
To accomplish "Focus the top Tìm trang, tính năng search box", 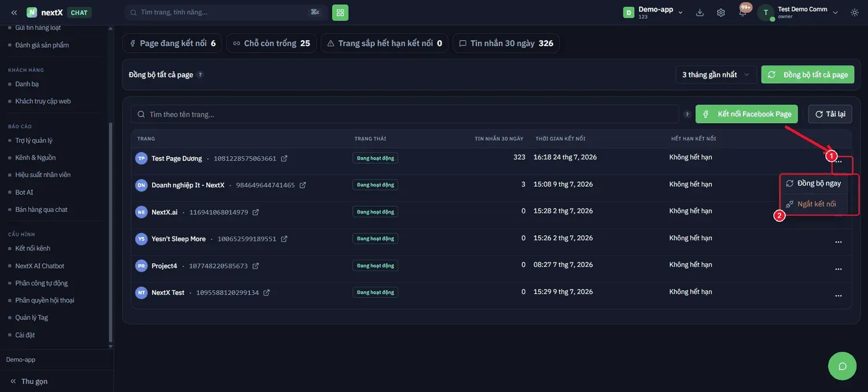I will click(226, 12).
